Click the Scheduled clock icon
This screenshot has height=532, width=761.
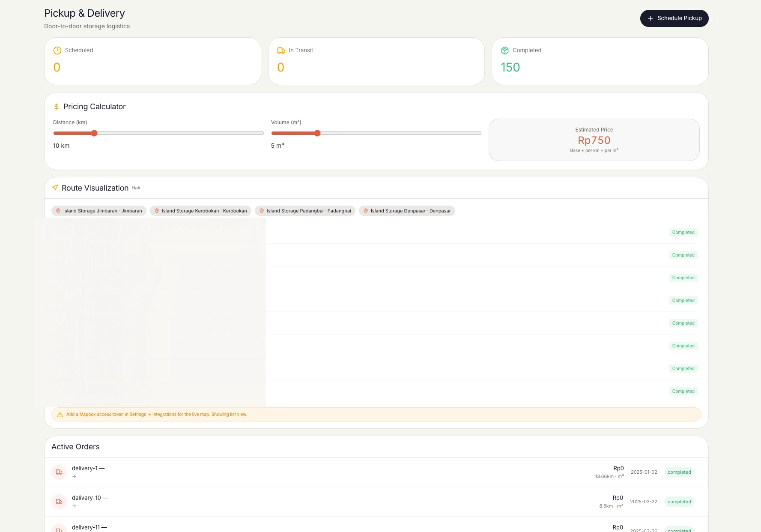pos(57,51)
